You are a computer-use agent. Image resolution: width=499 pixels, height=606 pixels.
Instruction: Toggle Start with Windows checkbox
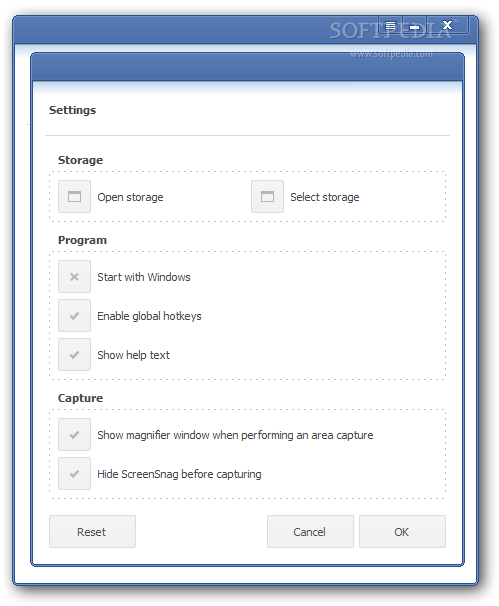pos(74,276)
